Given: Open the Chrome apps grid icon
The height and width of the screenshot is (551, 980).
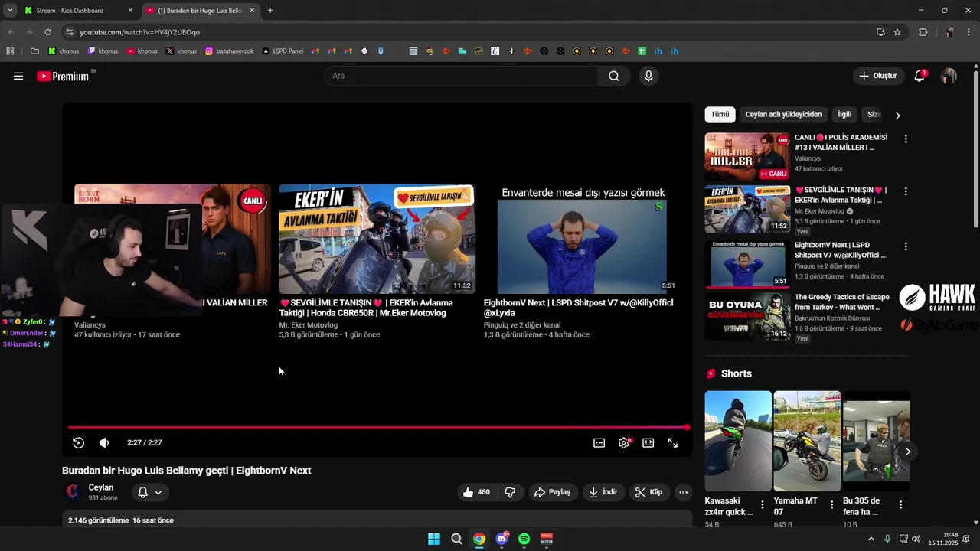Looking at the screenshot, I should click(x=10, y=51).
